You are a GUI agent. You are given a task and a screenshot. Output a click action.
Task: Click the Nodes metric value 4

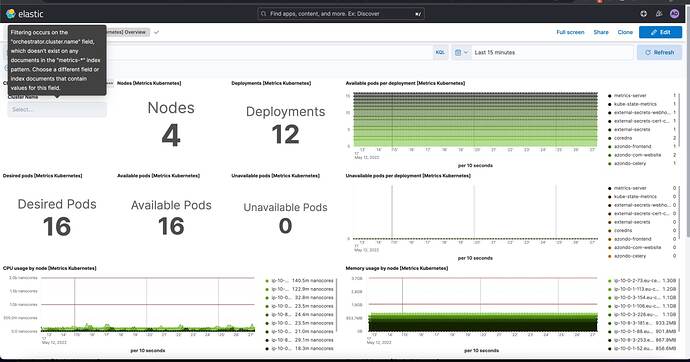(x=171, y=135)
